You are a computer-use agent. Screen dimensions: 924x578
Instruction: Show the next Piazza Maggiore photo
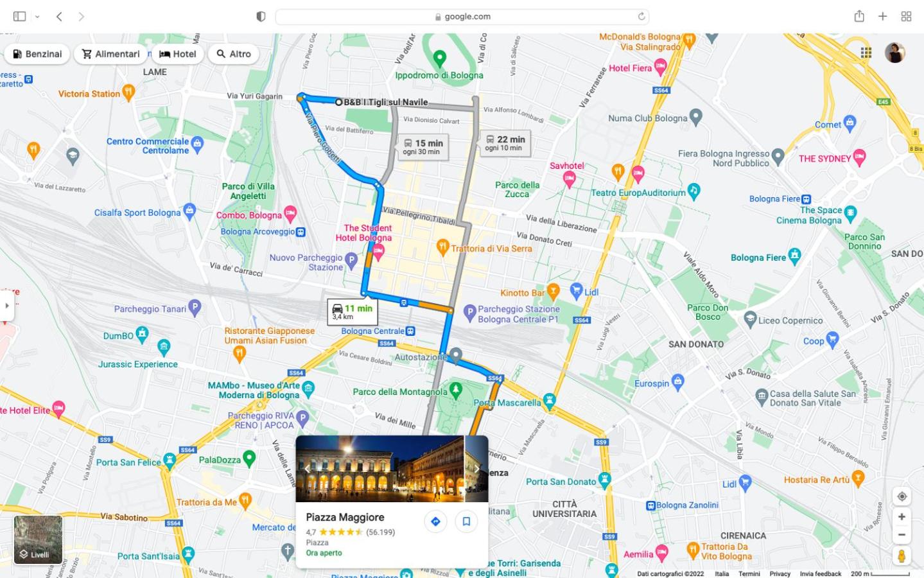point(476,469)
